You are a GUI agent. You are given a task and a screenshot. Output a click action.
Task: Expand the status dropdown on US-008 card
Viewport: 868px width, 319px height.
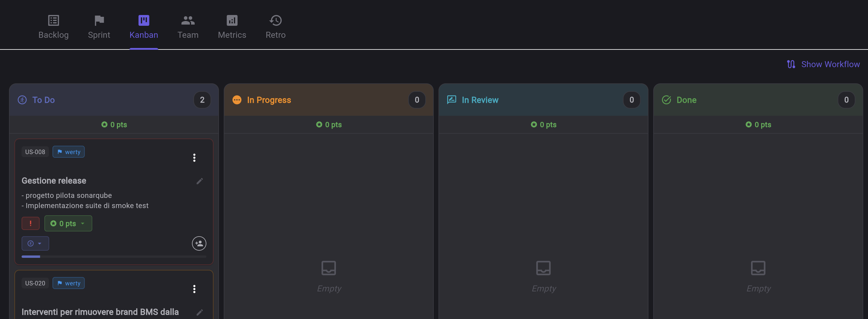[x=35, y=243]
